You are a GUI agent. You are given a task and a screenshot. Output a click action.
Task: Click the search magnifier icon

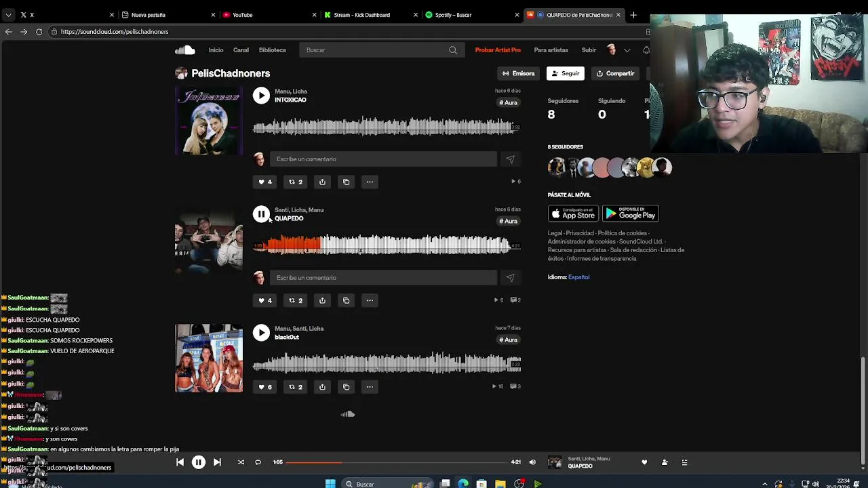click(x=453, y=50)
